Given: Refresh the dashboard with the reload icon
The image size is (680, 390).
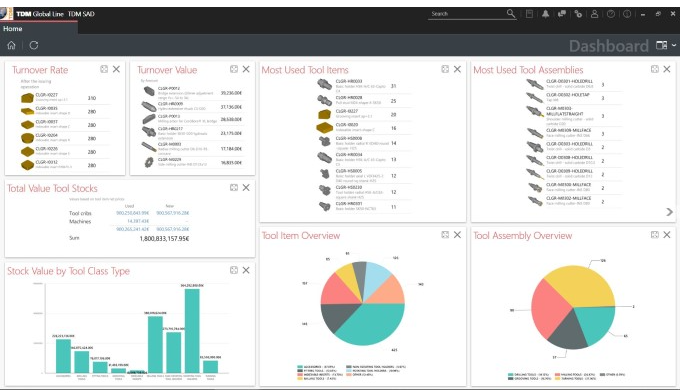Looking at the screenshot, I should (34, 45).
